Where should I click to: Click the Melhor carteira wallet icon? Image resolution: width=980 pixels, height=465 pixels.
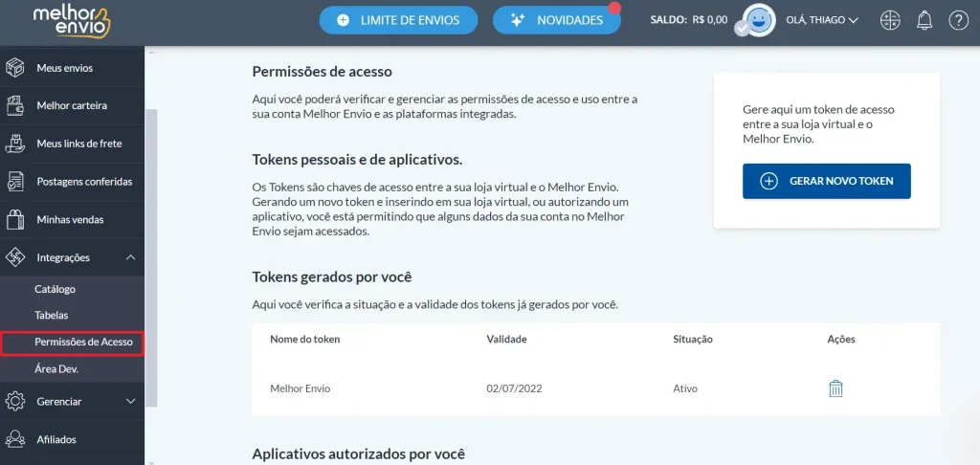[14, 105]
